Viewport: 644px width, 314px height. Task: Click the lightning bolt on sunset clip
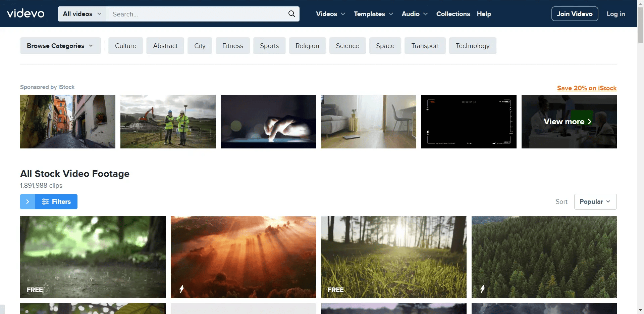(181, 289)
